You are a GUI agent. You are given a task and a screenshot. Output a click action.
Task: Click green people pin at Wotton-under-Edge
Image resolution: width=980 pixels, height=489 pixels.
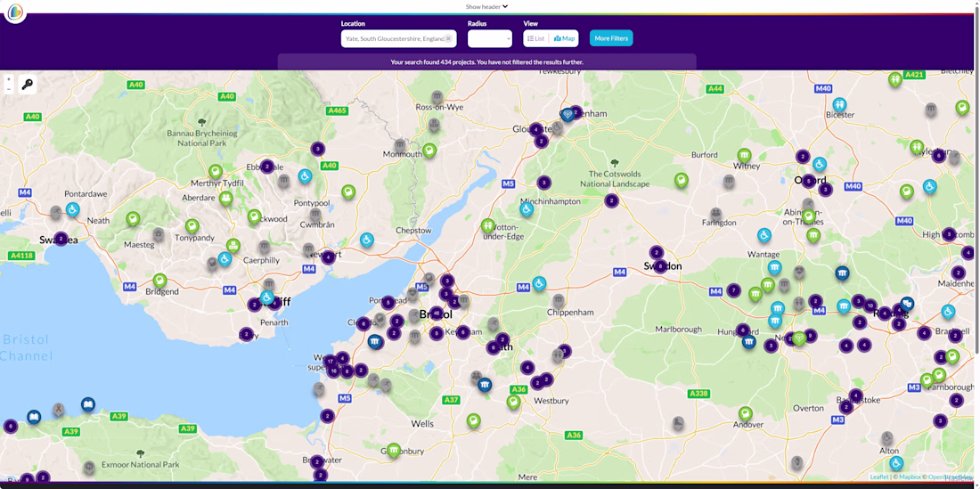tap(488, 225)
